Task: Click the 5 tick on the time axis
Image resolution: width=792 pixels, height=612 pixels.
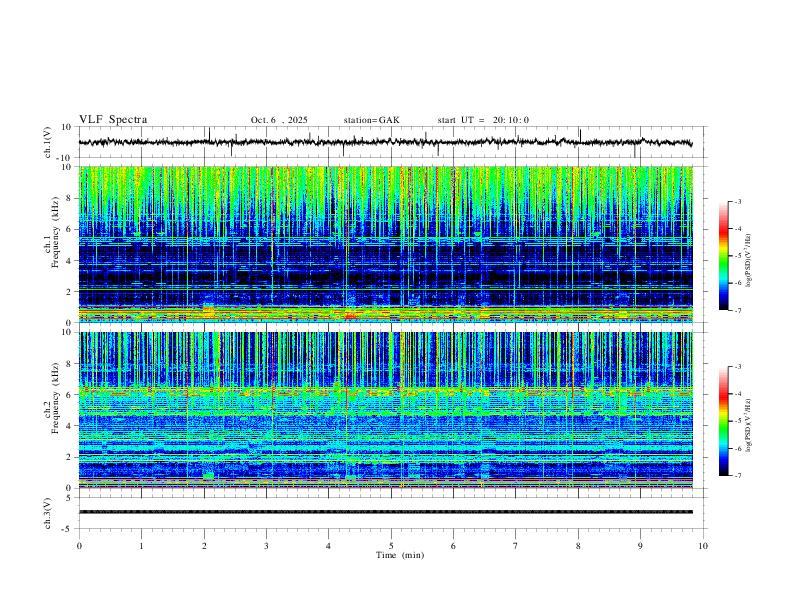Action: click(x=391, y=546)
